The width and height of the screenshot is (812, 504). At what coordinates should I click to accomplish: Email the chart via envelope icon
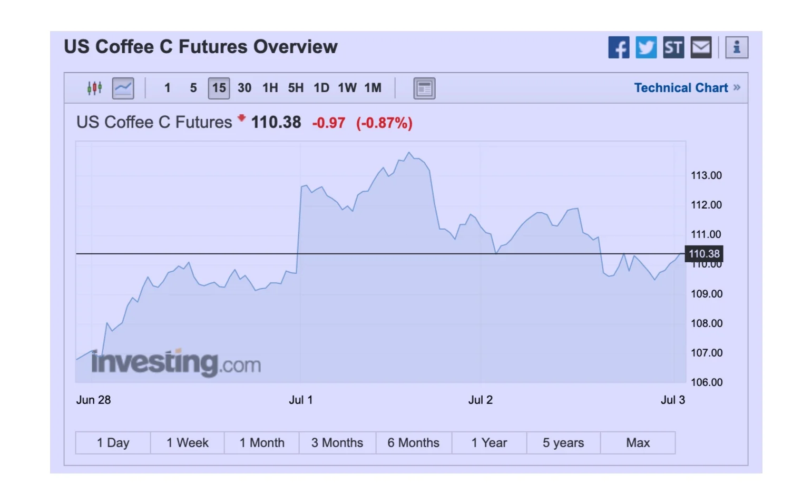(x=701, y=47)
